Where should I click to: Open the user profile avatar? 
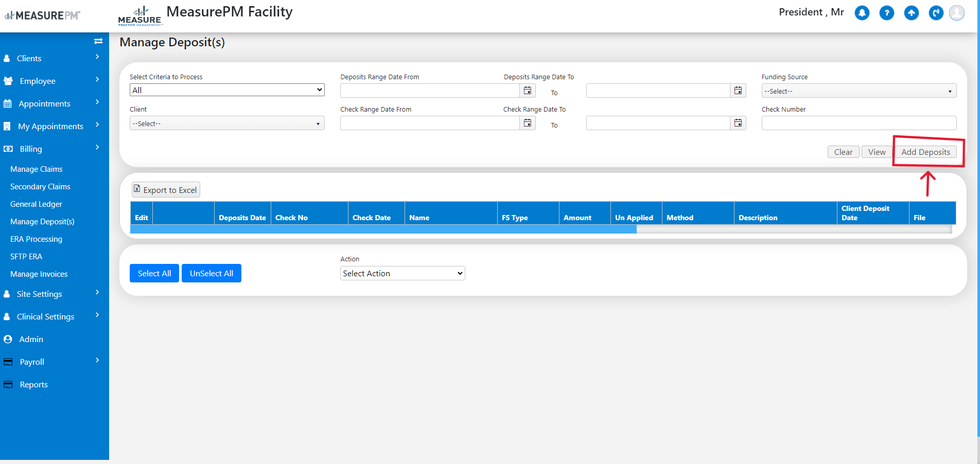coord(957,13)
